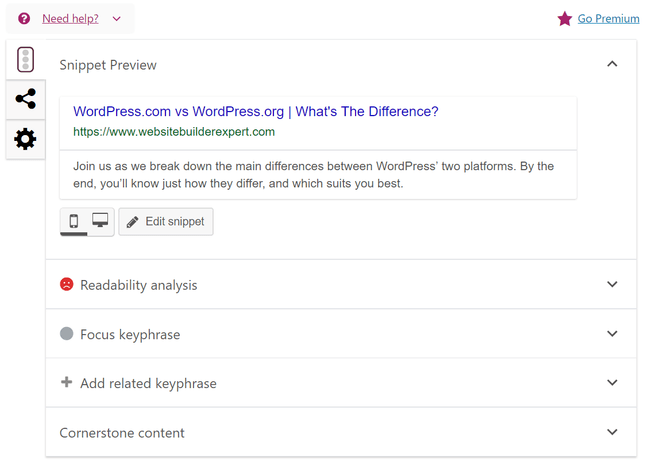The image size is (645, 464).
Task: Click the Focus keyphrase label
Action: pos(130,334)
